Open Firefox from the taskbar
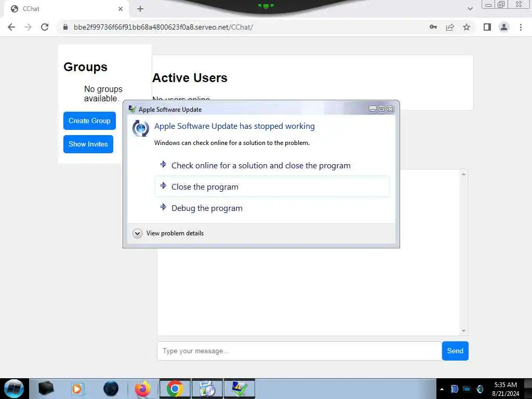Screen dimensions: 532x399 [143, 389]
